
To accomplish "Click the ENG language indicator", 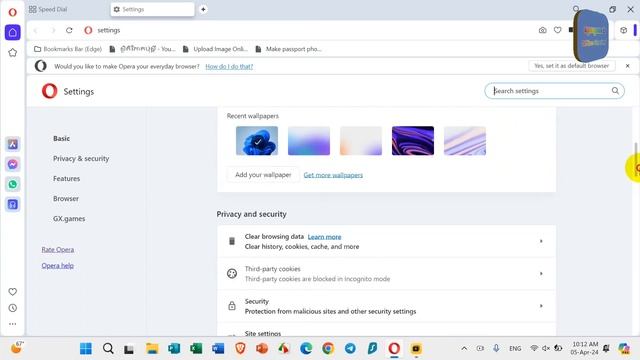I will pos(515,349).
